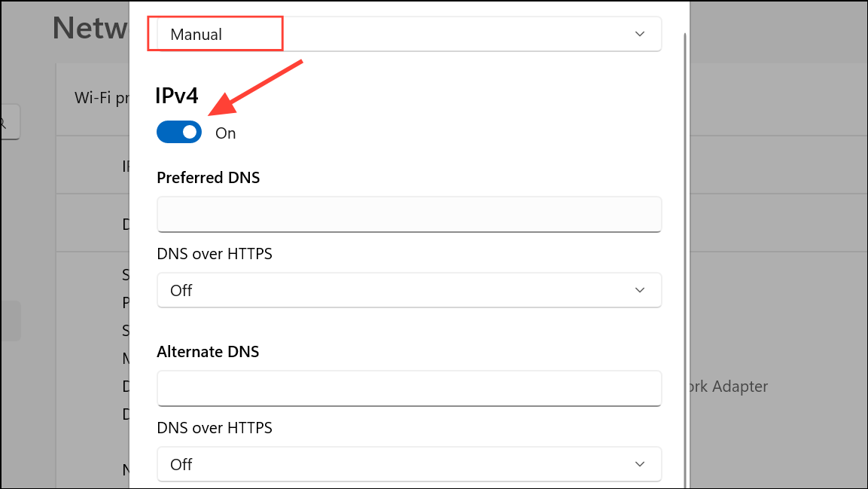Click the partially hidden search icon at left
The height and width of the screenshot is (489, 868).
(3, 122)
